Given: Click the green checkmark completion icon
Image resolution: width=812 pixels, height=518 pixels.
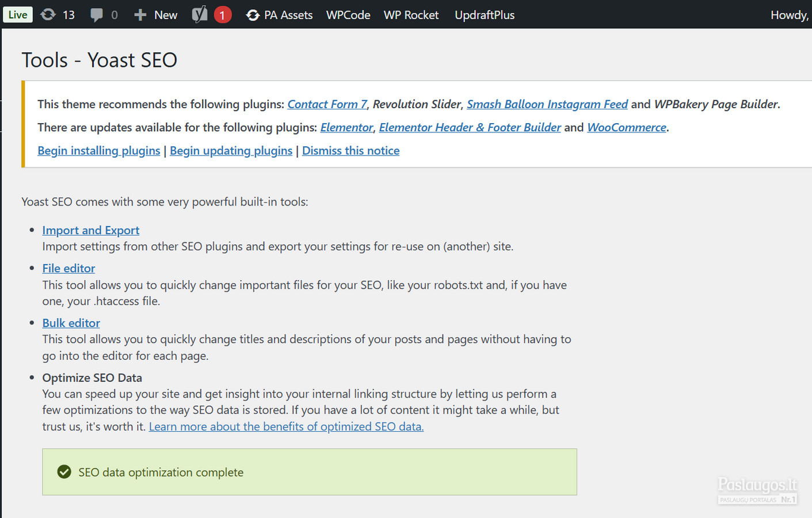Looking at the screenshot, I should point(64,472).
